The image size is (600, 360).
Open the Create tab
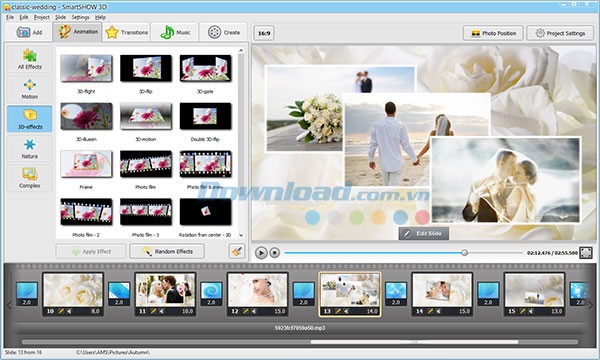[x=223, y=33]
